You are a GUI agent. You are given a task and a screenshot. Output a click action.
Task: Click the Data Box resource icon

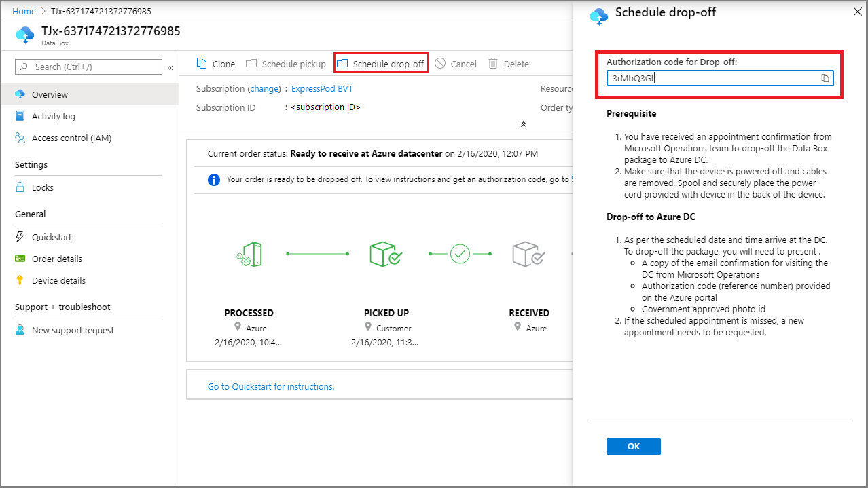click(x=24, y=35)
